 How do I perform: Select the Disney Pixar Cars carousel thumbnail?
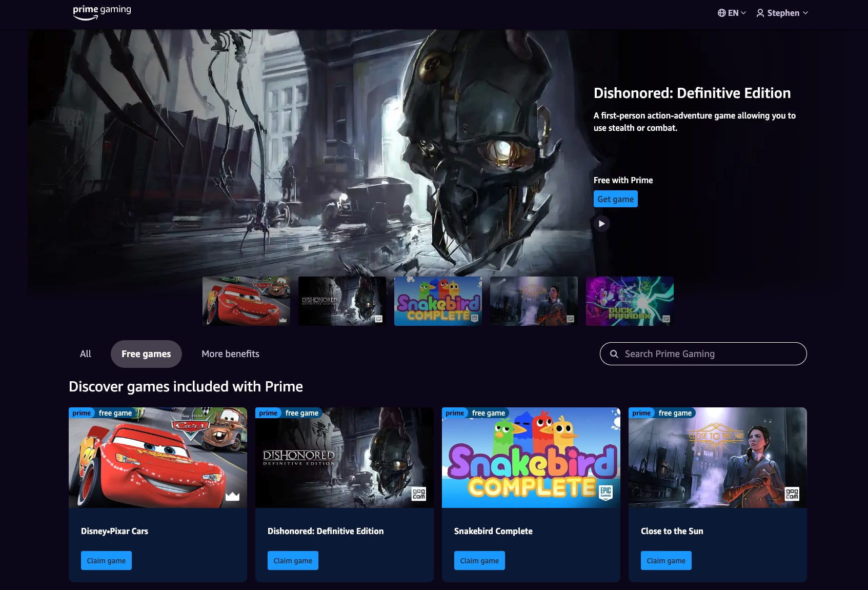coord(246,301)
